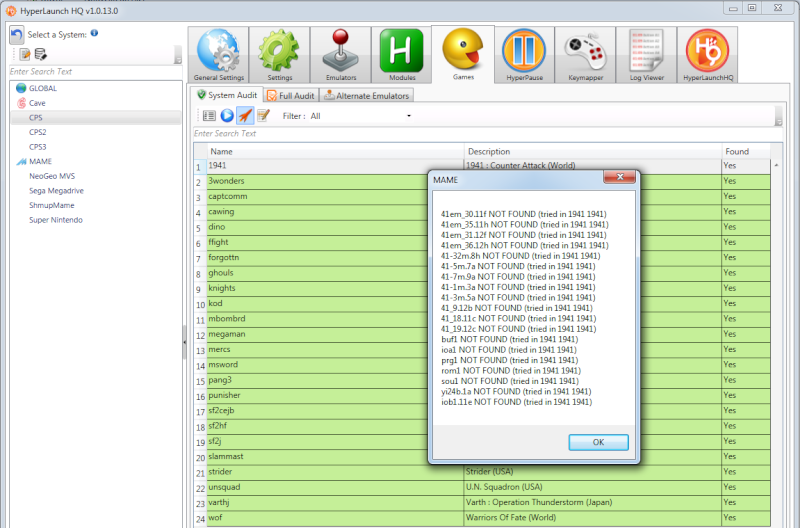Close the MAME dialog with the X
Image resolution: width=800 pixels, height=528 pixels.
[619, 177]
